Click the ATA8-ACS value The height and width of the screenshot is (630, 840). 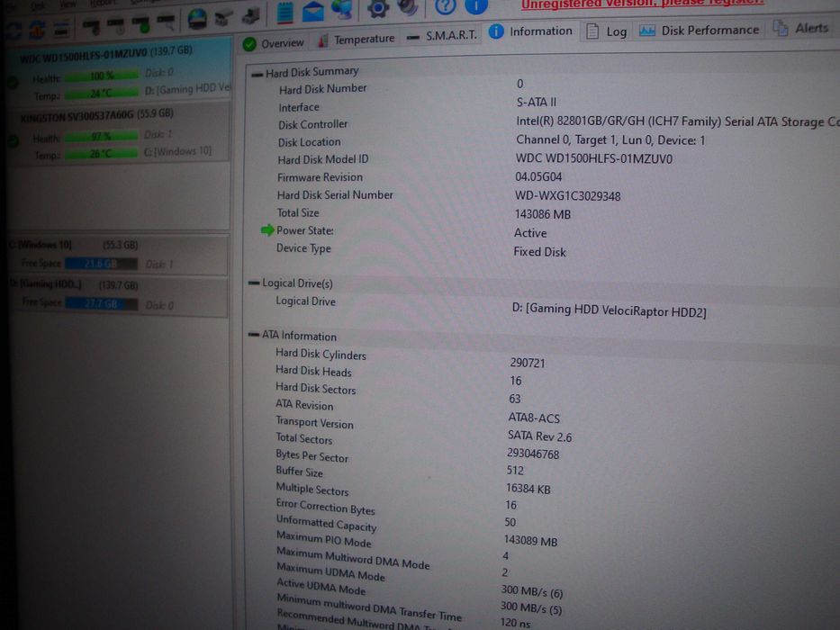534,418
